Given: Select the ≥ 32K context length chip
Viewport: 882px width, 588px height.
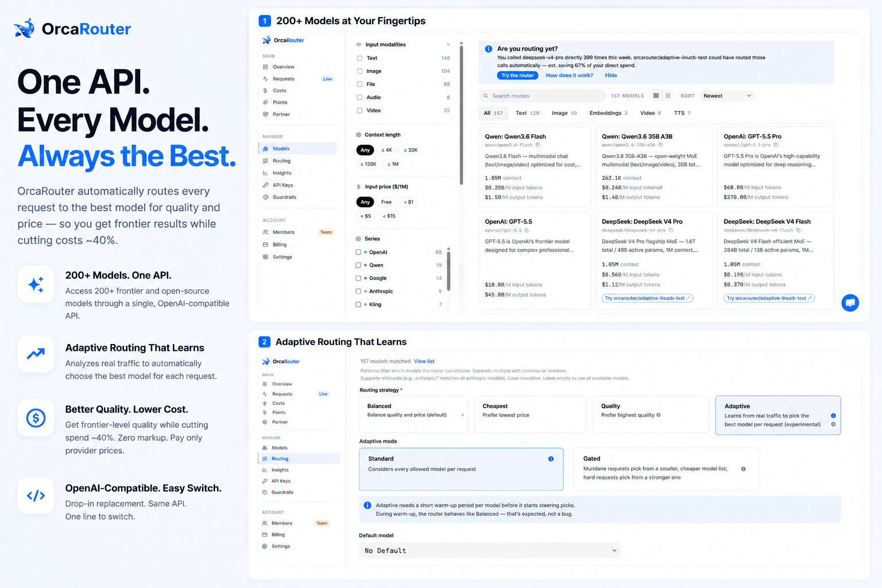Looking at the screenshot, I should pyautogui.click(x=411, y=150).
